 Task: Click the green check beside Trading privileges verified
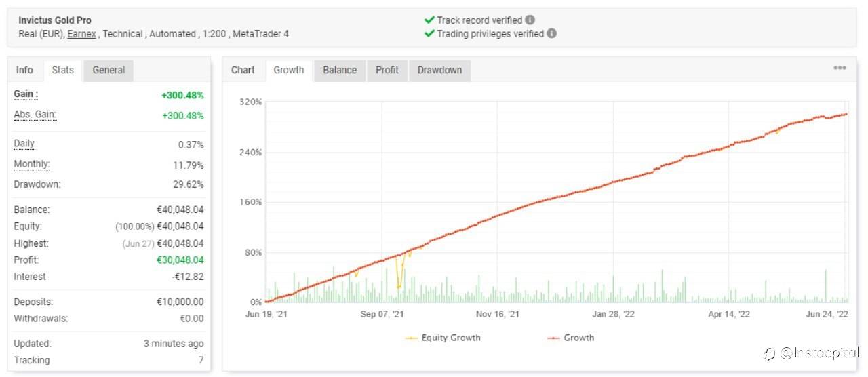pyautogui.click(x=429, y=33)
